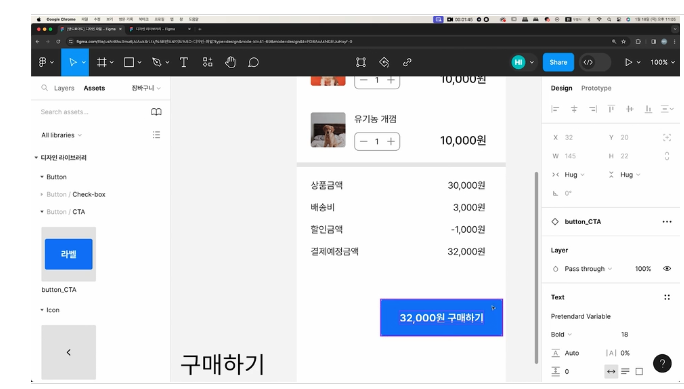Click the Align top icon
The image size is (684, 389).
(611, 109)
